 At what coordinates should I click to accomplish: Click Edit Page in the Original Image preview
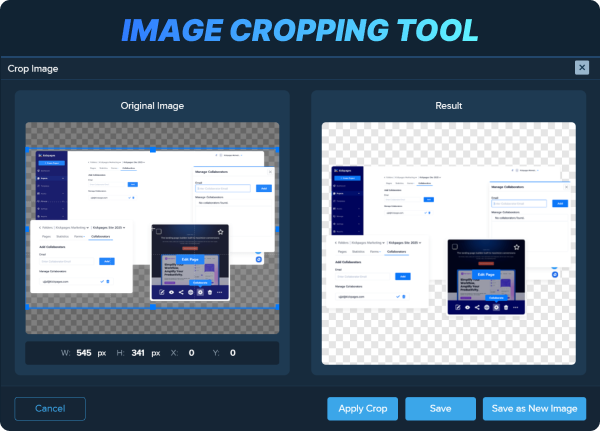[189, 259]
